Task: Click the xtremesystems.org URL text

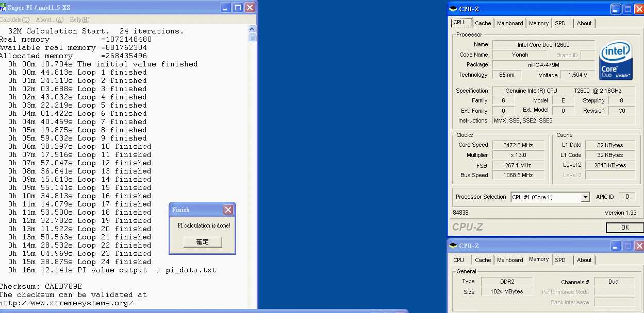Action: click(x=67, y=303)
